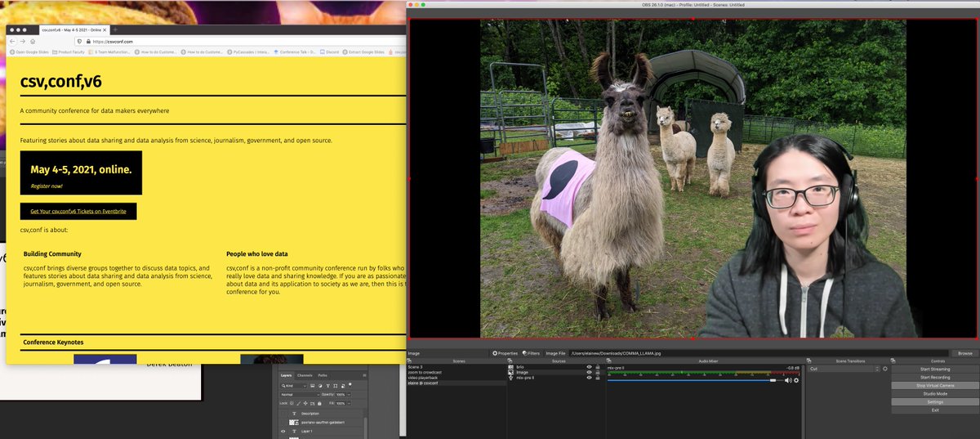Filter Photoshop layers by type layers icon
980x439 pixels.
pos(327,386)
